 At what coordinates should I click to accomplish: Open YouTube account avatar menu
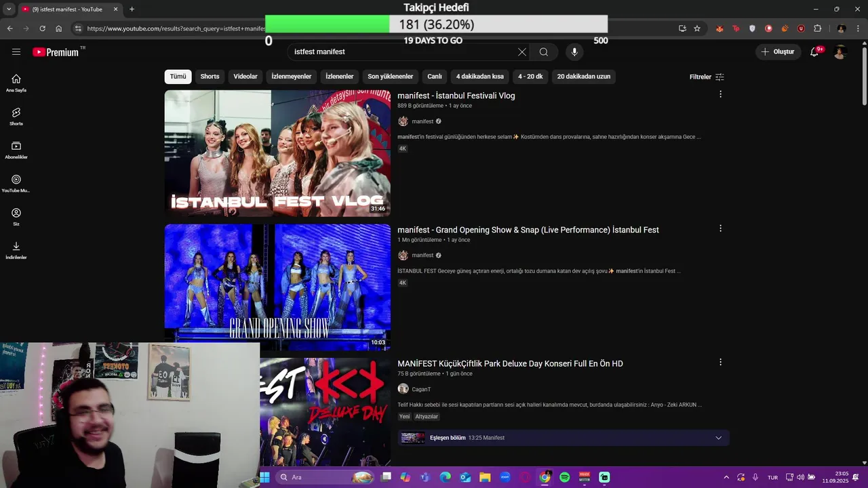pyautogui.click(x=840, y=52)
